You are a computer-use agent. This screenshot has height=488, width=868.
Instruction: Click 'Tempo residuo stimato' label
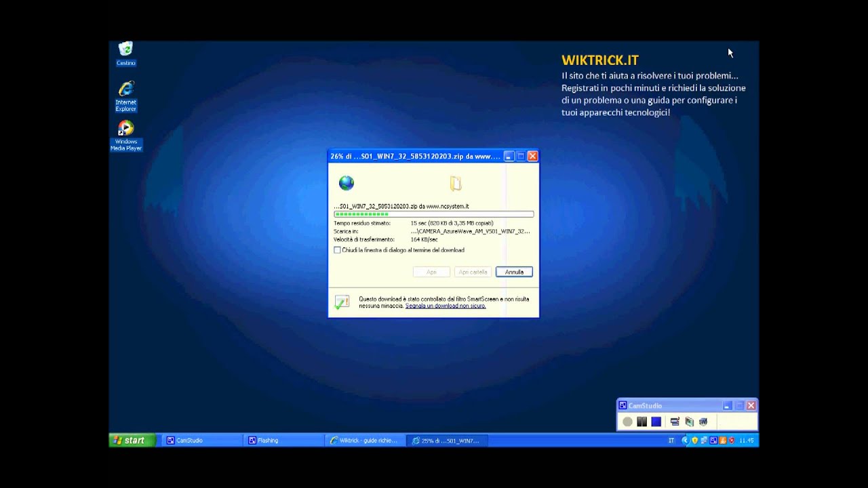pos(362,223)
